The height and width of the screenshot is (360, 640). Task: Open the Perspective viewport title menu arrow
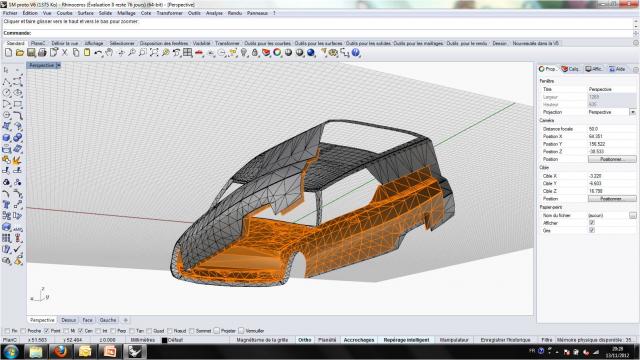pyautogui.click(x=58, y=65)
